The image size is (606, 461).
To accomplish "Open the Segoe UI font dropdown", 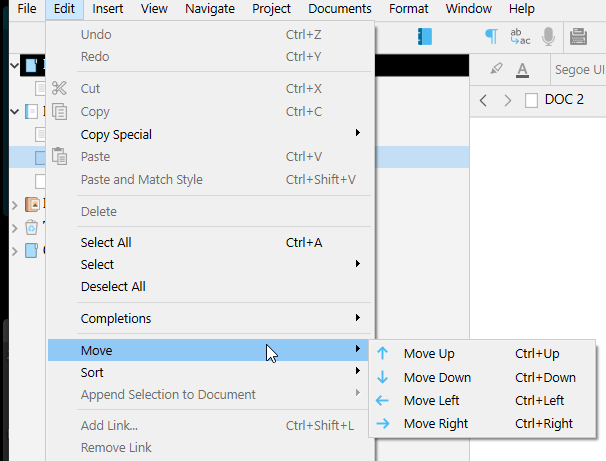I will point(579,70).
